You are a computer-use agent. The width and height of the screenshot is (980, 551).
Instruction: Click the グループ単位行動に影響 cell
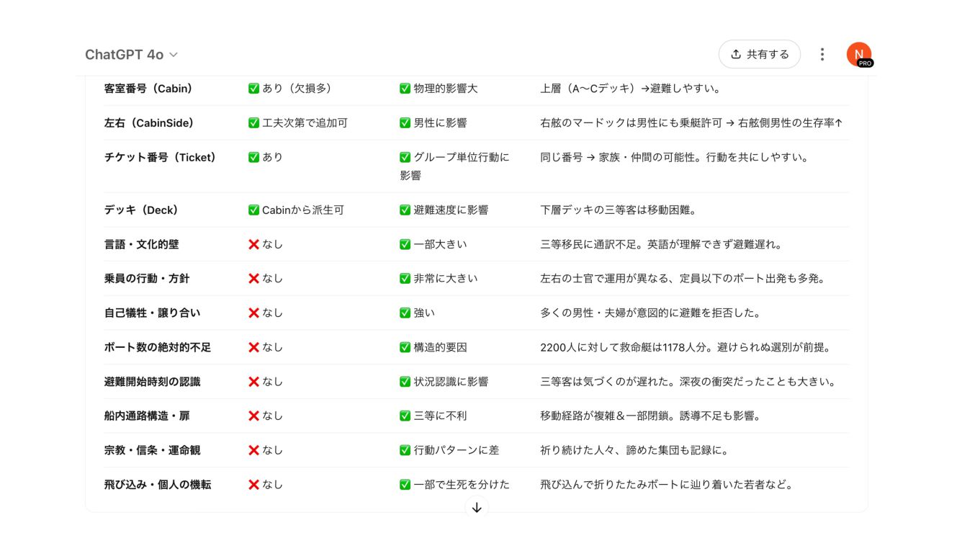tap(454, 166)
